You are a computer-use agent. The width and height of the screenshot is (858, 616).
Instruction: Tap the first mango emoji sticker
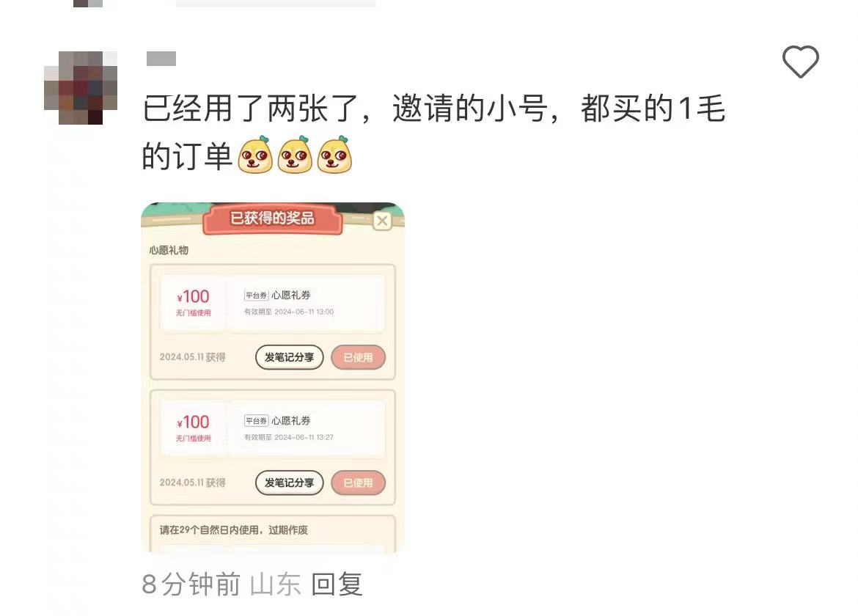click(255, 155)
